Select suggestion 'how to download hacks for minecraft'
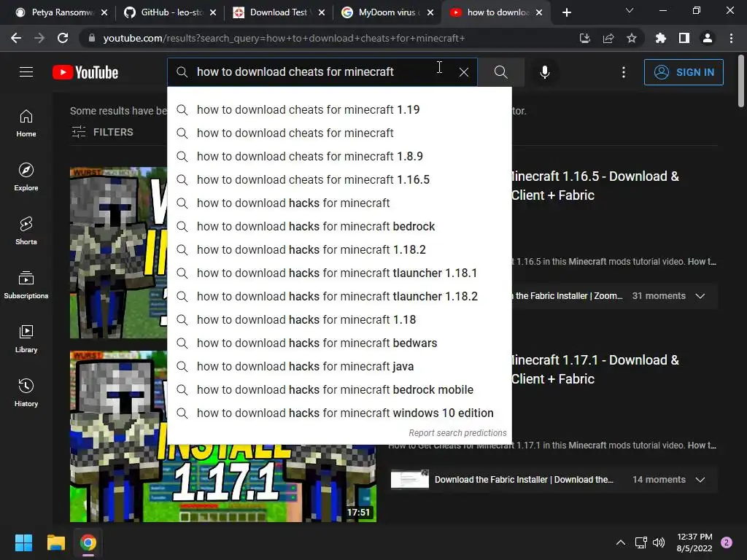 (340, 203)
